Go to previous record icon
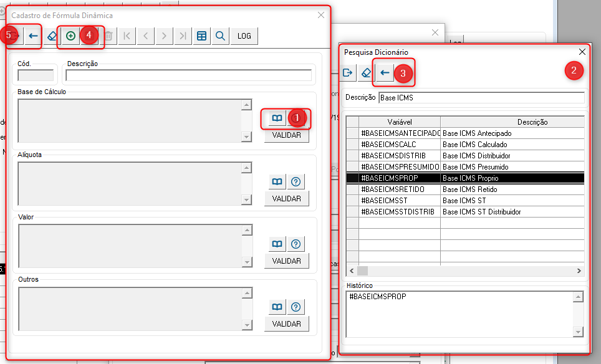This screenshot has height=364, width=601. (146, 36)
